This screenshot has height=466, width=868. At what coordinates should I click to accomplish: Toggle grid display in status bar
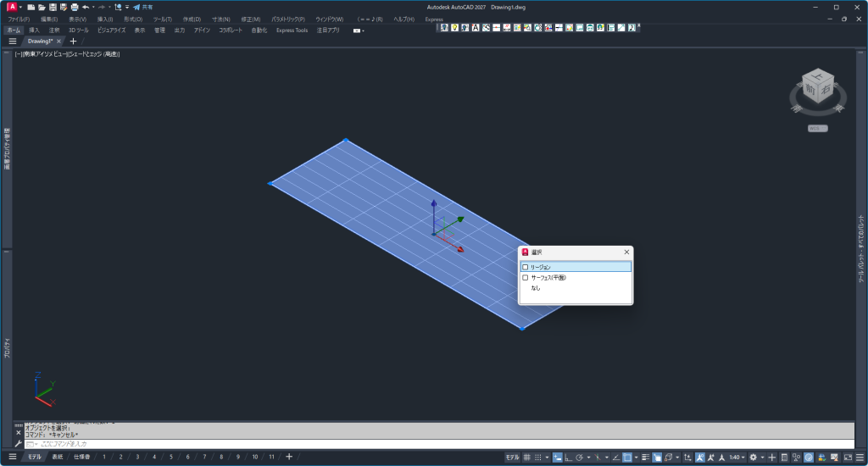527,458
